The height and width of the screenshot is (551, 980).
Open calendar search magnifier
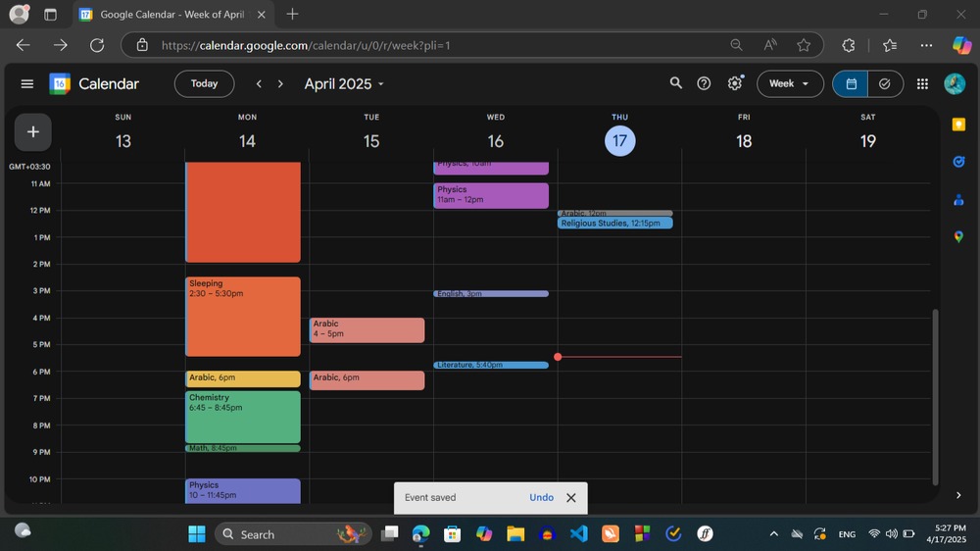(x=675, y=83)
